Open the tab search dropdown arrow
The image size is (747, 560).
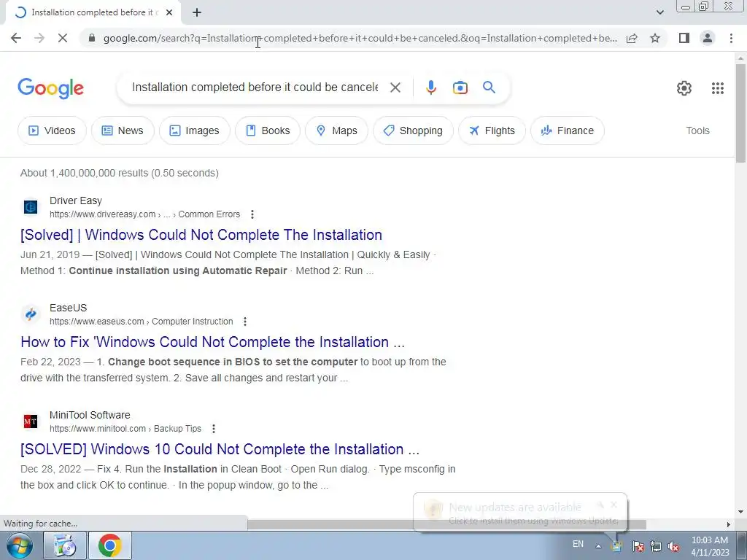[x=659, y=12]
